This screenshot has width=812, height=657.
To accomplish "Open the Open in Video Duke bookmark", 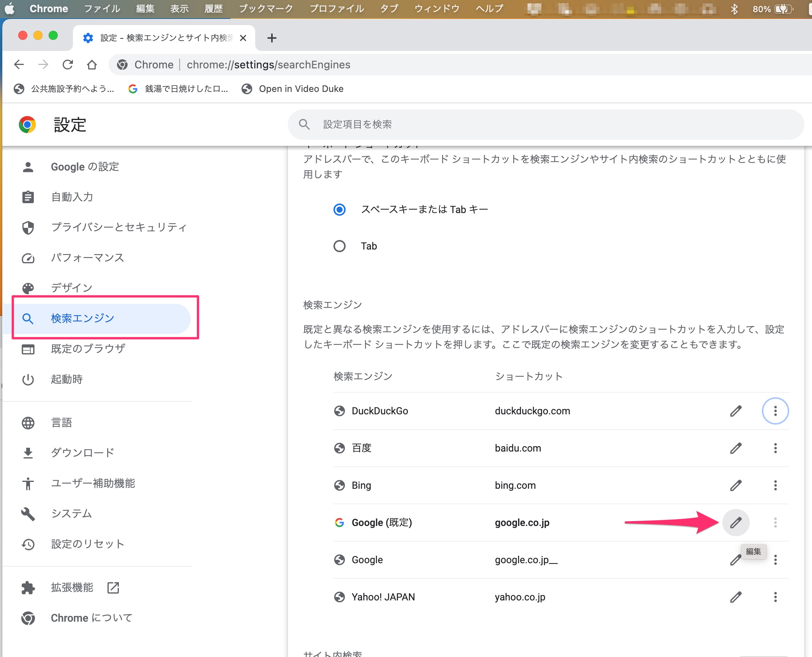I will [292, 89].
